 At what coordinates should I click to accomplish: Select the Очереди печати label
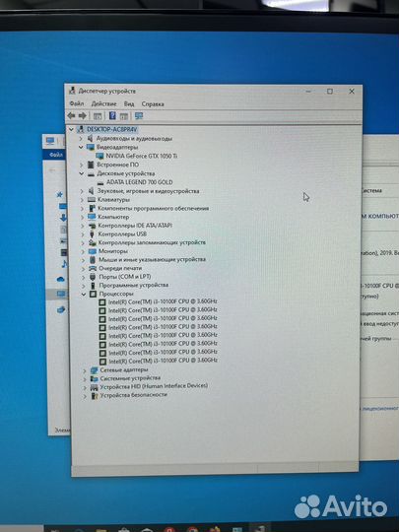pyautogui.click(x=120, y=268)
